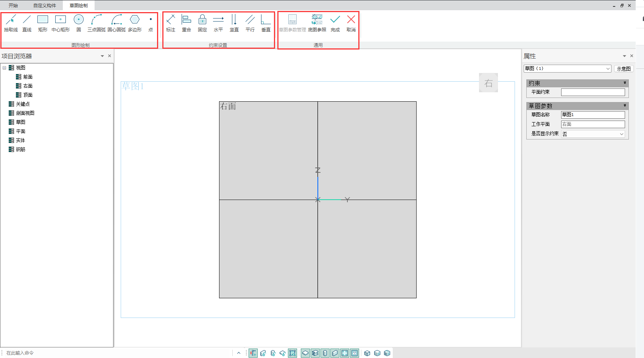Close the 项目浏览器 panel
This screenshot has width=644, height=358.
[109, 56]
